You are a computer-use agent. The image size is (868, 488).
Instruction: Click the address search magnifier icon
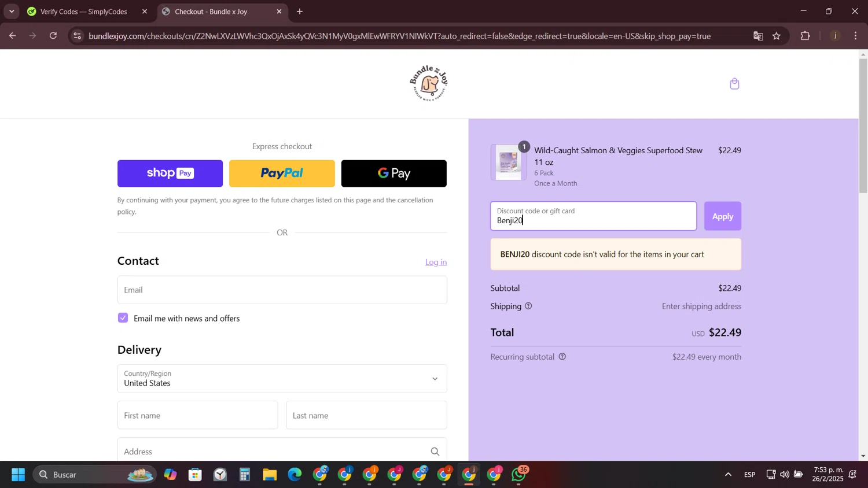click(x=435, y=452)
